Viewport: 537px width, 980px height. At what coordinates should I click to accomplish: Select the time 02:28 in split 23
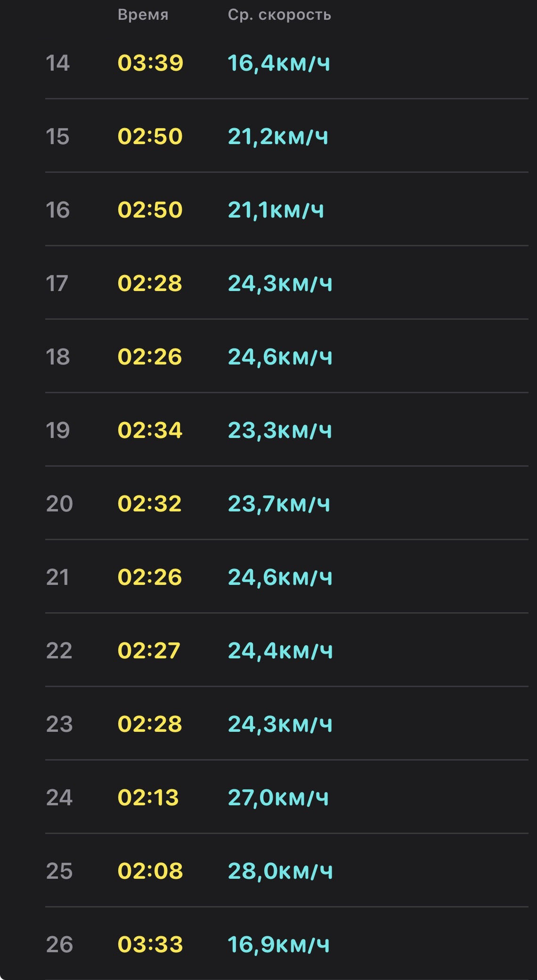point(150,724)
